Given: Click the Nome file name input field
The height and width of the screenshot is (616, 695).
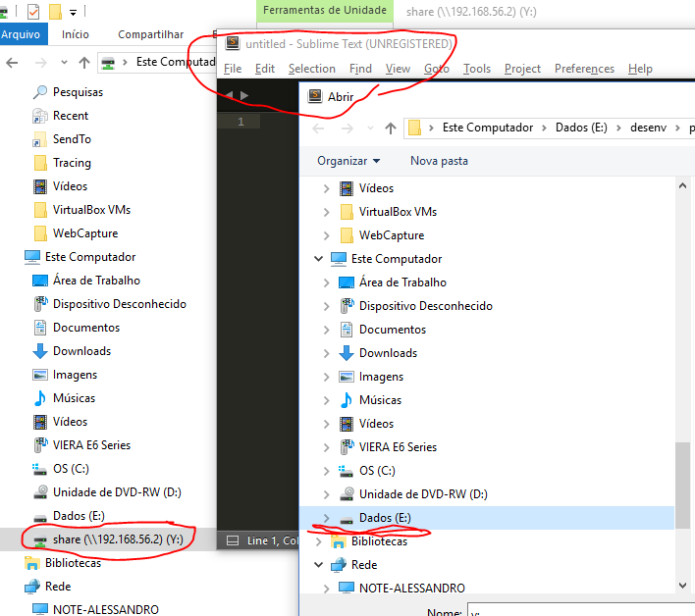Looking at the screenshot, I should [x=579, y=612].
